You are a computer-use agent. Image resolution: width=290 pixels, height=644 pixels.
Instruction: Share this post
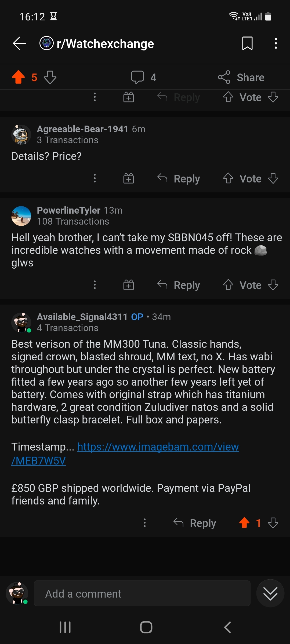click(x=241, y=77)
